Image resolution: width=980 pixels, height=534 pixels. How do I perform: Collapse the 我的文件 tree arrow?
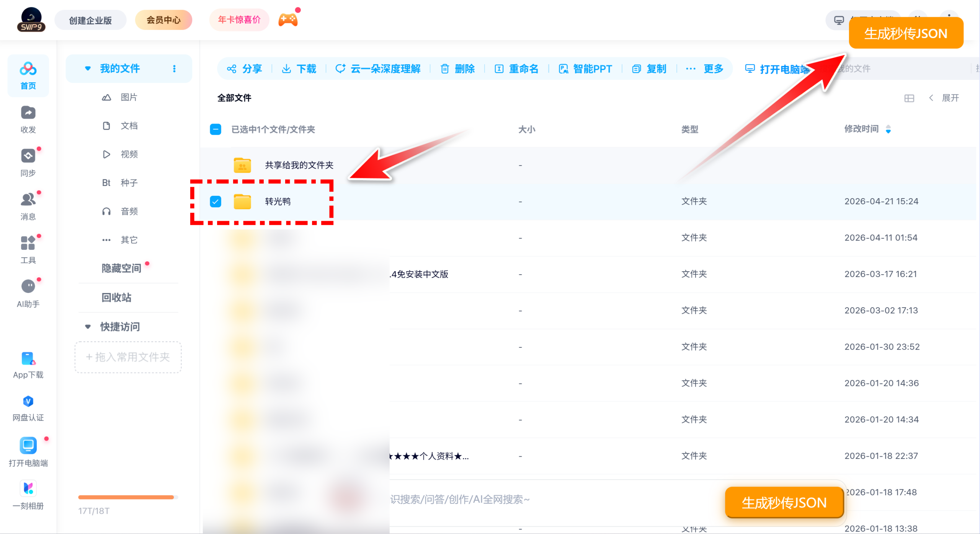point(88,68)
